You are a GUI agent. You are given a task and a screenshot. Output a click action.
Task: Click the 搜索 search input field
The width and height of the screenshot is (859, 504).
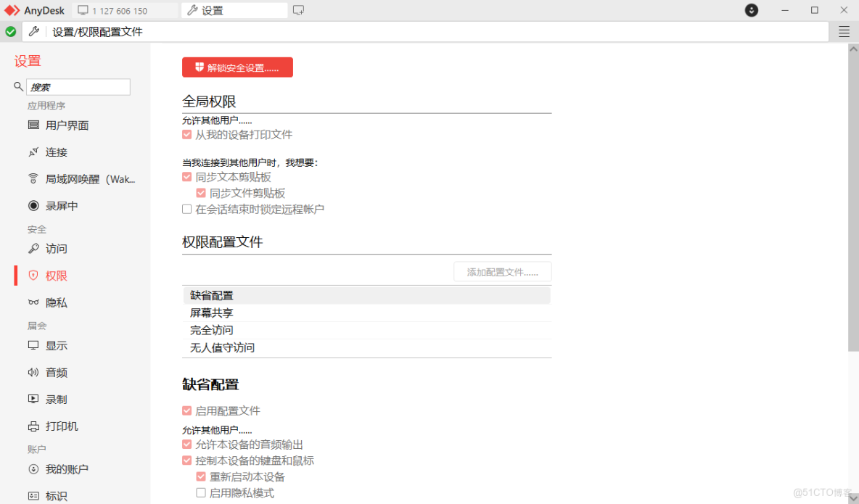click(x=78, y=86)
